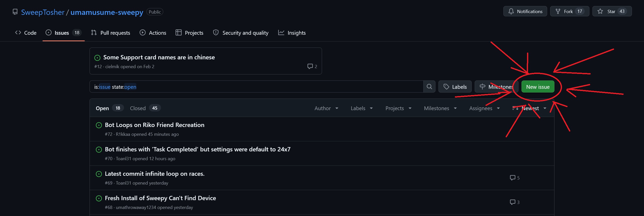Open issue 'Fresh Install of Sweepy Can't Find Device'
644x216 pixels.
(x=160, y=198)
